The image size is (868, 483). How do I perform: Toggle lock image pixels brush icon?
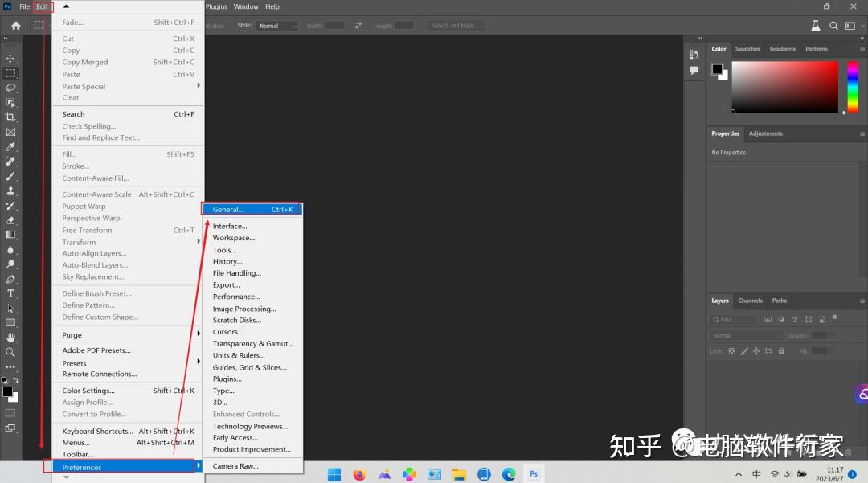(744, 351)
